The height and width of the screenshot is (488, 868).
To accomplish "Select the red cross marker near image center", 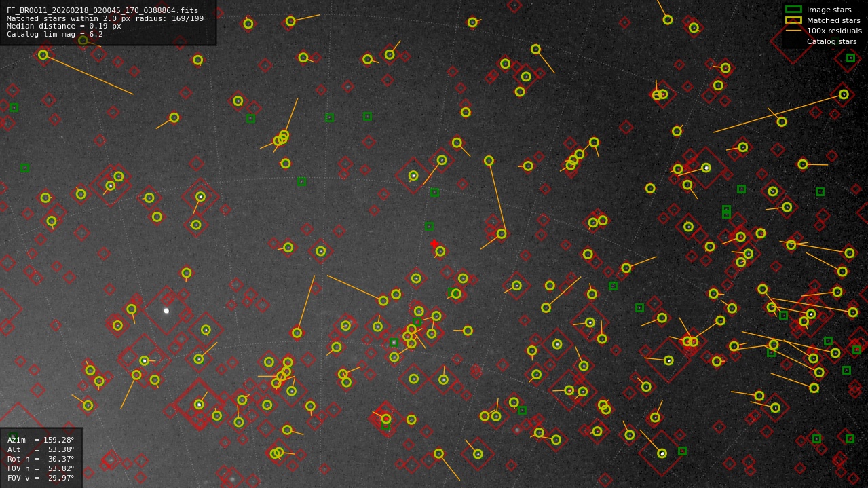I will (434, 242).
